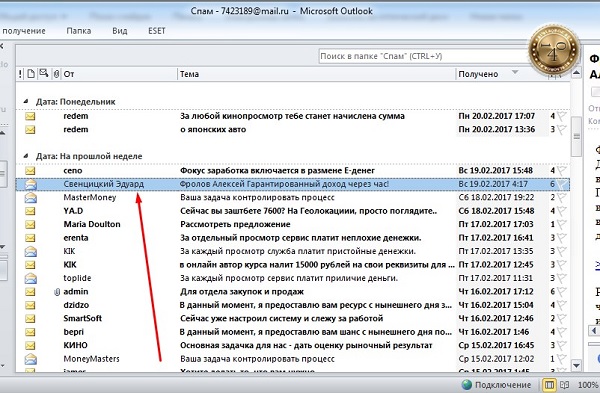This screenshot has width=600, height=393.
Task: Switch to Normal view button in status bar
Action: pos(549,385)
